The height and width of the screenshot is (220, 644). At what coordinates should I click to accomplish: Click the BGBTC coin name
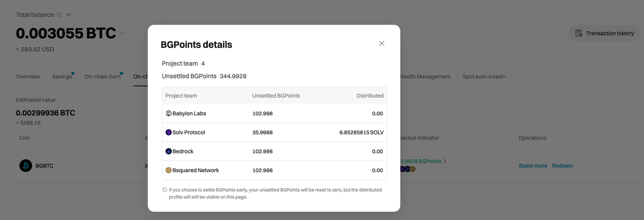[44, 166]
